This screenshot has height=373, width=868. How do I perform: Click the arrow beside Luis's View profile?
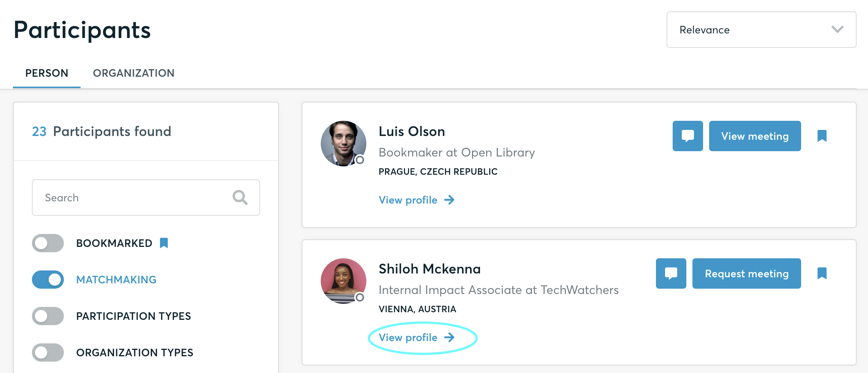click(x=450, y=200)
